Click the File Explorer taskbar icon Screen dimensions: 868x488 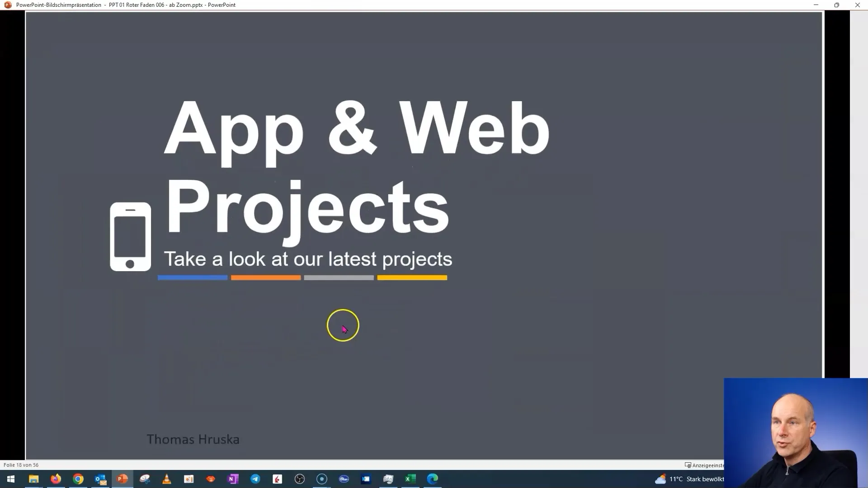33,479
